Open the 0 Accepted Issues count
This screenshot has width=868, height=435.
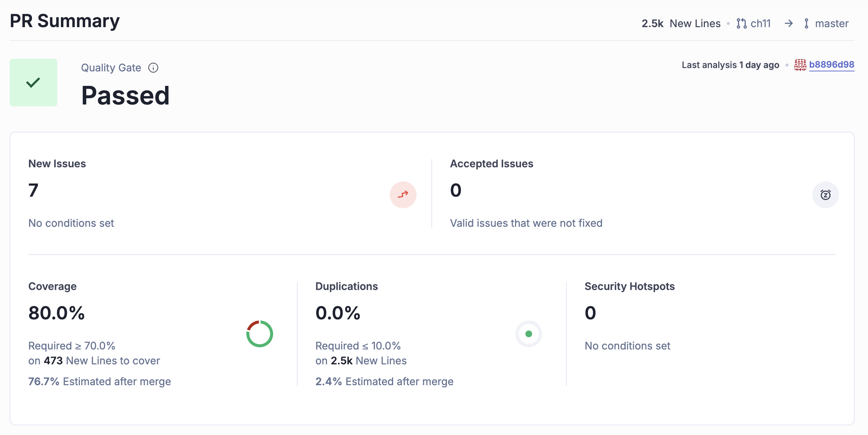pos(456,190)
